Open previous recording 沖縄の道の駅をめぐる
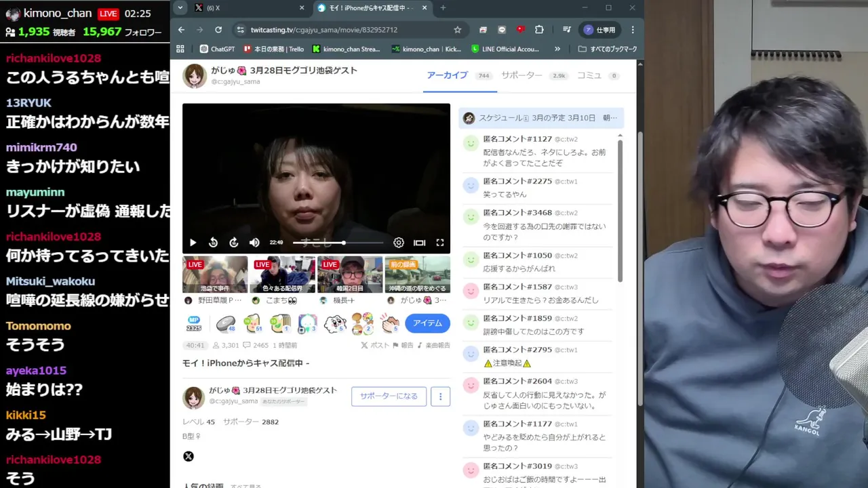Image resolution: width=868 pixels, height=488 pixels. point(417,274)
